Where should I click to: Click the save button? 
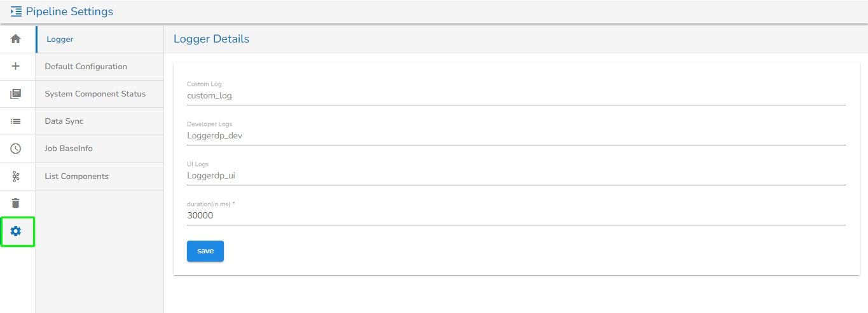pos(205,251)
